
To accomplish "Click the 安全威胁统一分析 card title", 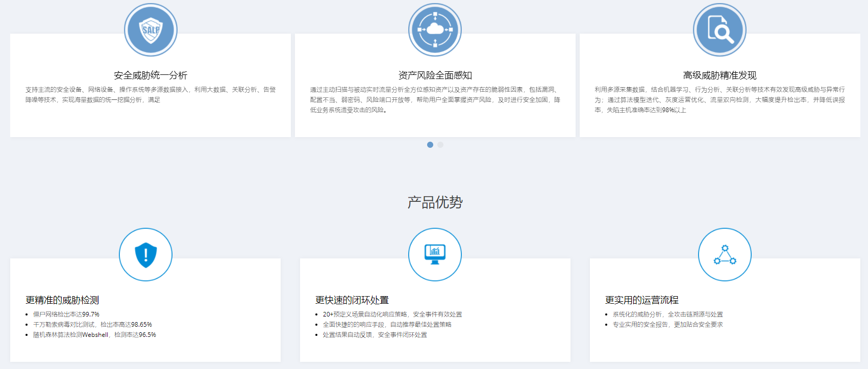I will click(x=151, y=75).
